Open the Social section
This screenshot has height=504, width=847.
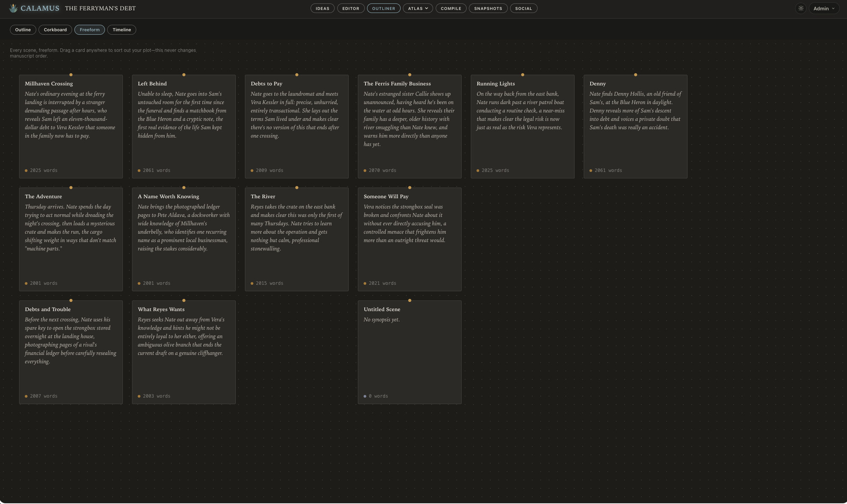tap(523, 8)
